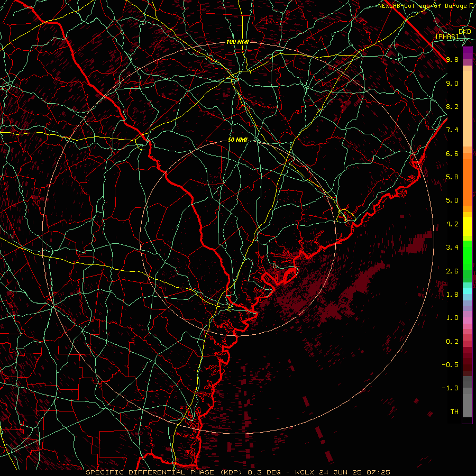The image size is (476, 476).
Task: Click the yellow band of the color bar
Action: click(467, 226)
